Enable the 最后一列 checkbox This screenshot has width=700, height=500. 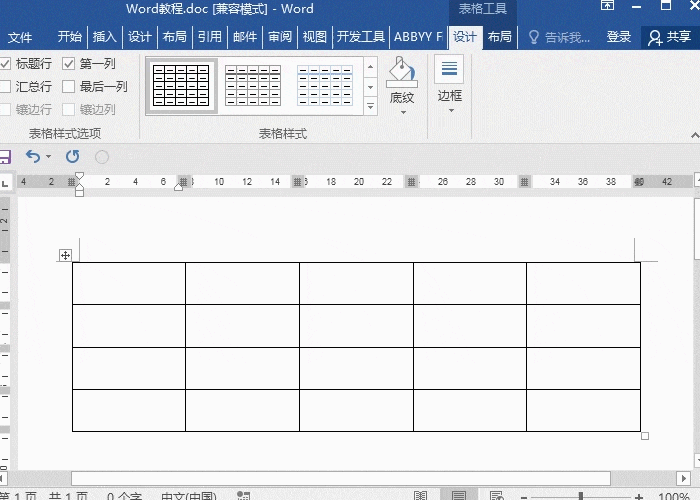[x=69, y=87]
